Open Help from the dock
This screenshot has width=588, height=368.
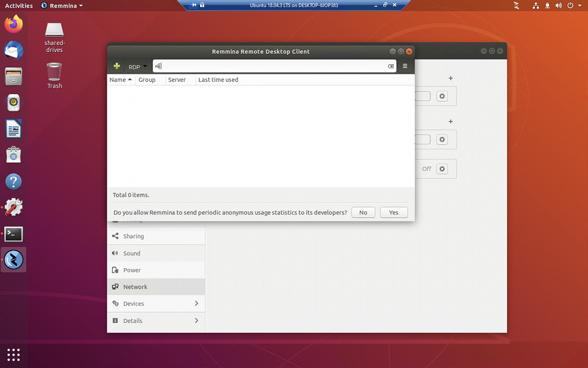coord(13,181)
